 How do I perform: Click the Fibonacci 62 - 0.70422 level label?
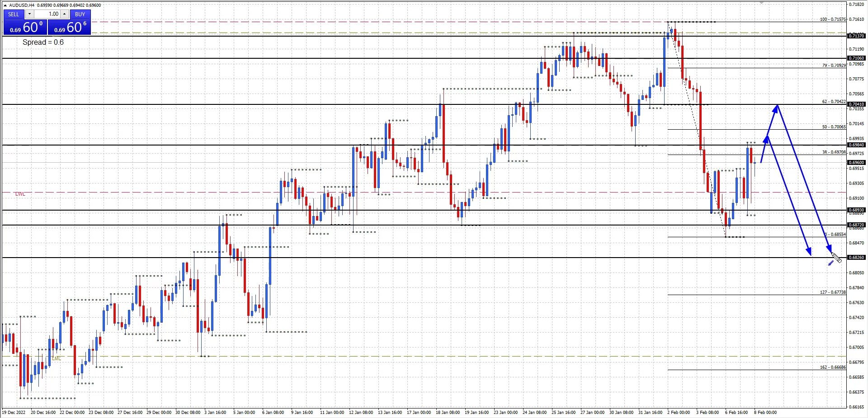[x=833, y=102]
